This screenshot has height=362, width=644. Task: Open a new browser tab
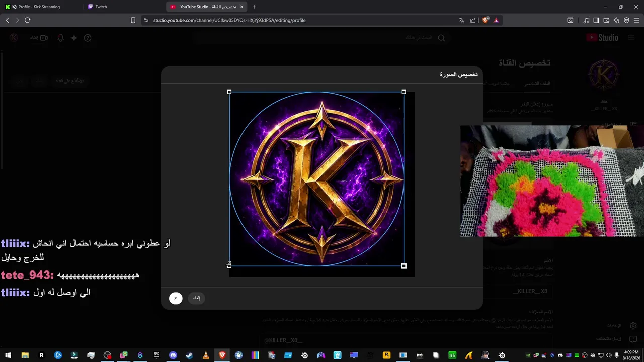tap(254, 7)
